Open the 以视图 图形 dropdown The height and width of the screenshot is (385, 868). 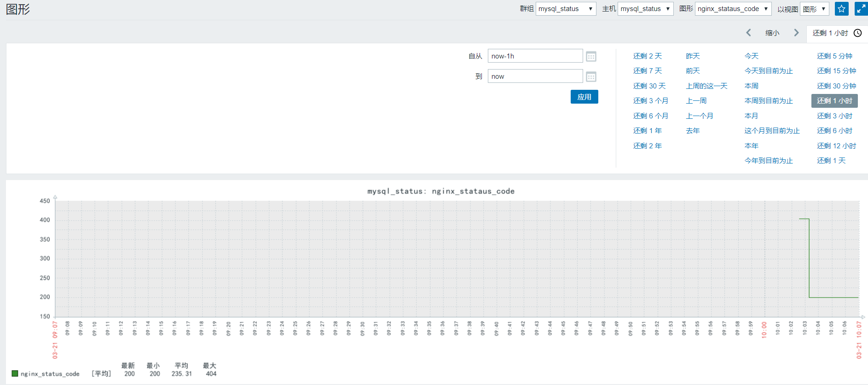[x=814, y=9]
